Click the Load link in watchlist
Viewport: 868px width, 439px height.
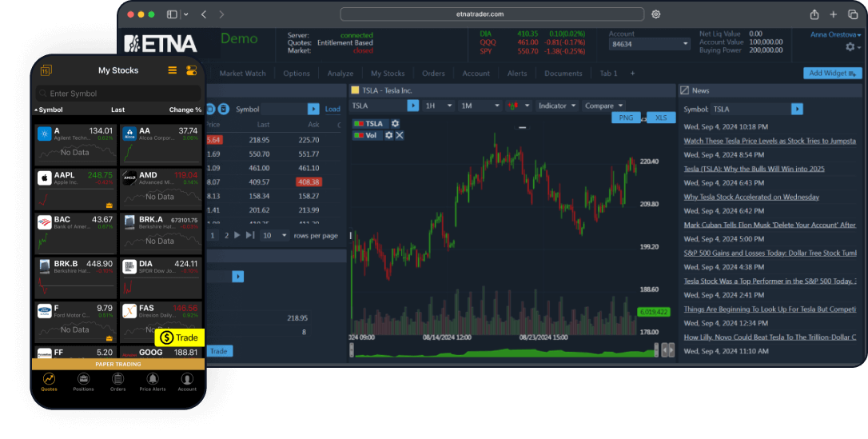point(332,109)
